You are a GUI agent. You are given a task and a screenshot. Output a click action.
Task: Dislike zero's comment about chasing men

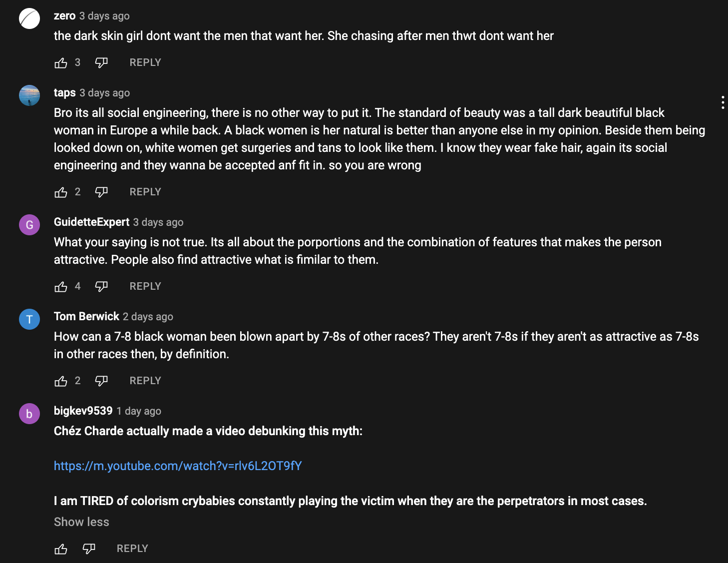coord(101,63)
